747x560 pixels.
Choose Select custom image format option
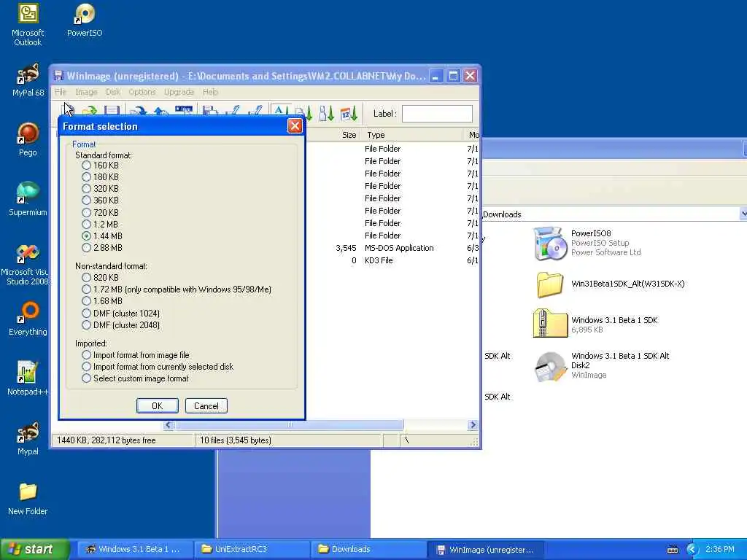pos(86,378)
